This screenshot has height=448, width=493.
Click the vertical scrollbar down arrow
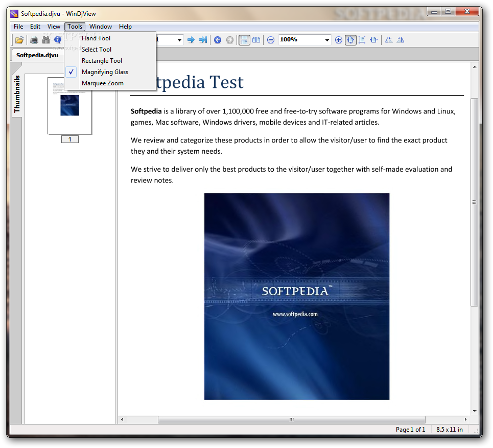475,411
